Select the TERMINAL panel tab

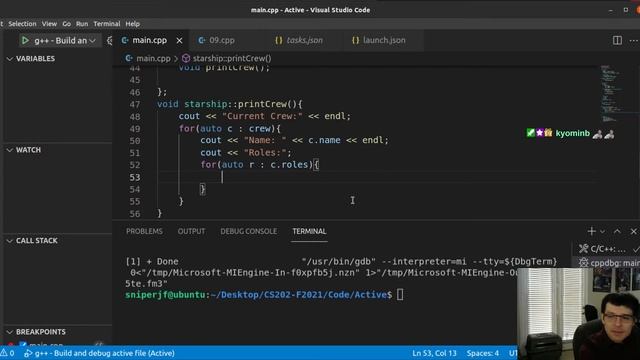(x=309, y=231)
